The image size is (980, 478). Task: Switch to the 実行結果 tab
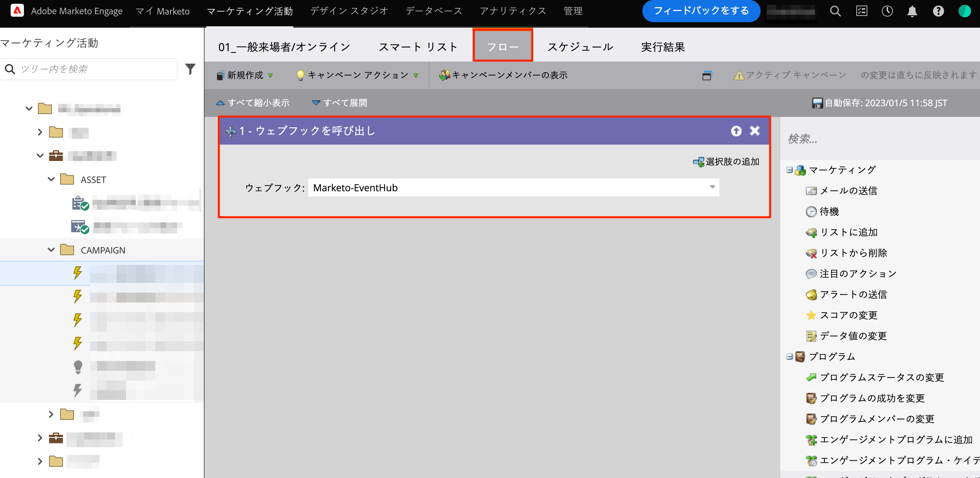click(x=663, y=47)
